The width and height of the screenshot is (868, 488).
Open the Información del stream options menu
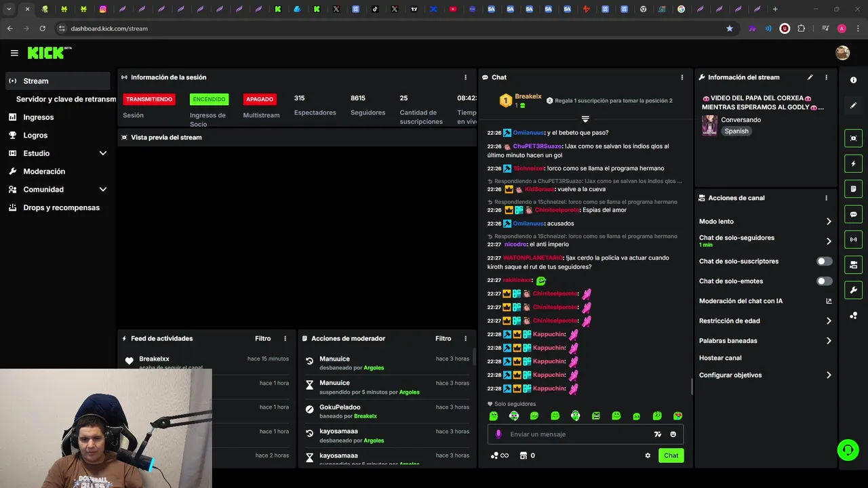(826, 77)
